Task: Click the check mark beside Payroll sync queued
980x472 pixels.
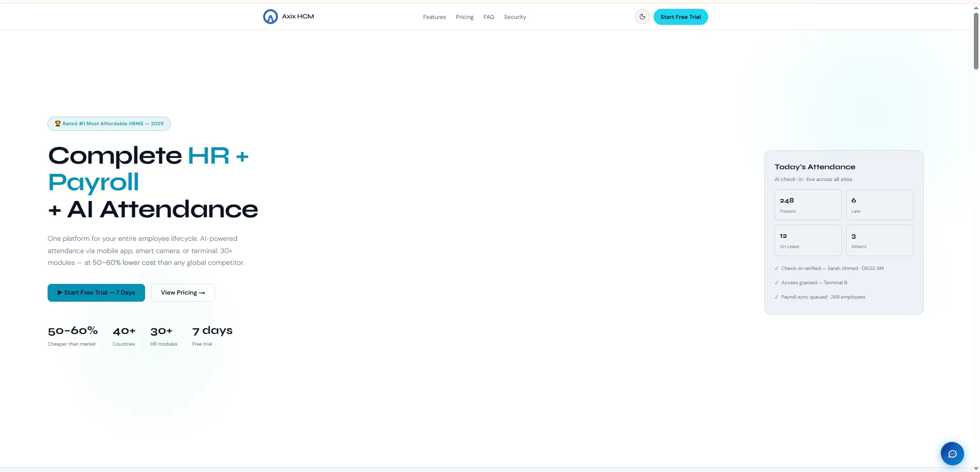Action: tap(777, 297)
